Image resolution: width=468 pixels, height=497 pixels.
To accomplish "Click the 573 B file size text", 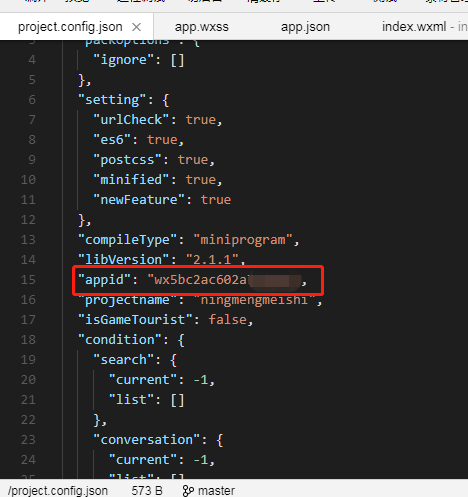I will tap(147, 491).
